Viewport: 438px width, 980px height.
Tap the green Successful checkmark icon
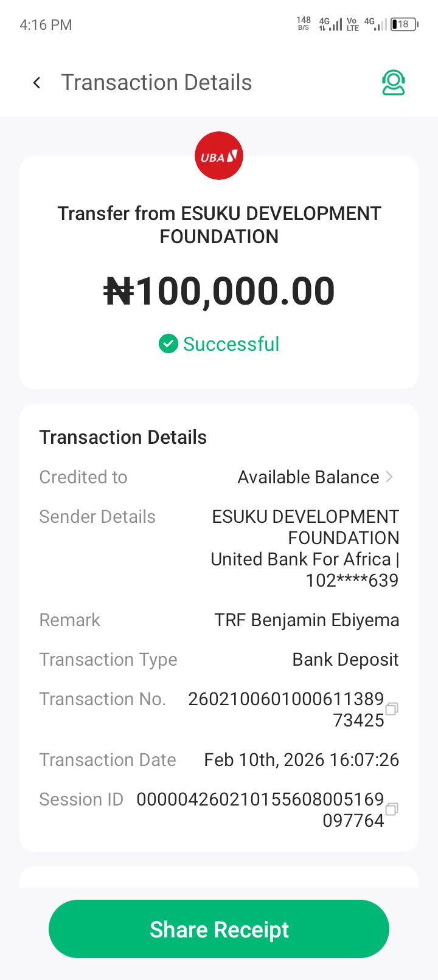[168, 343]
